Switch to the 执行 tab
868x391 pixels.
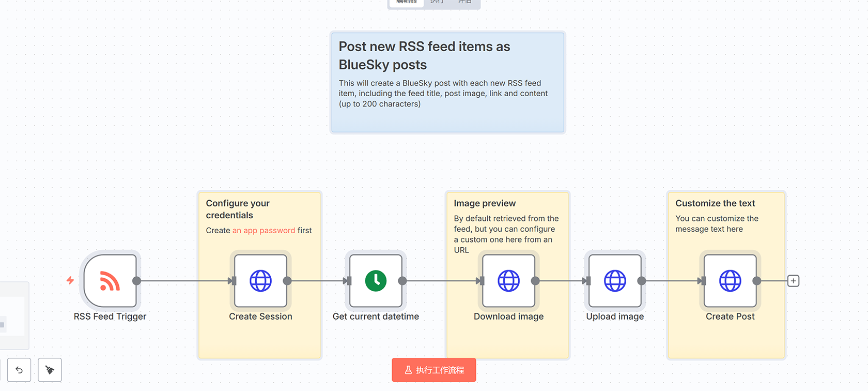tap(437, 2)
